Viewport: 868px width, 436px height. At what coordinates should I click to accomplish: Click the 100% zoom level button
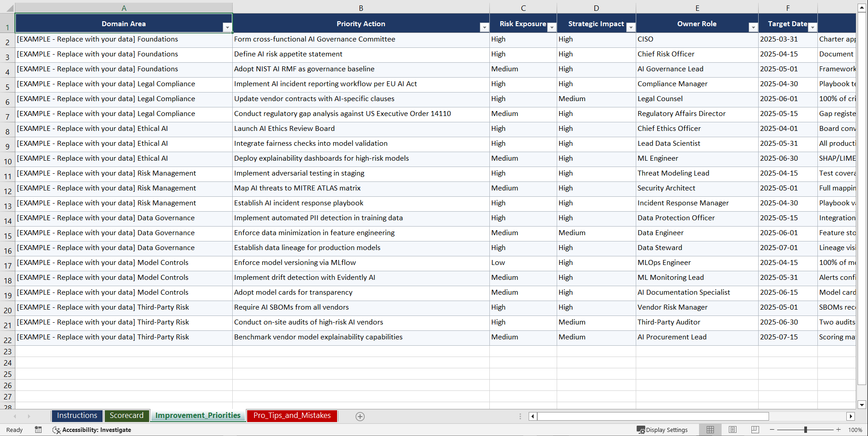[855, 430]
